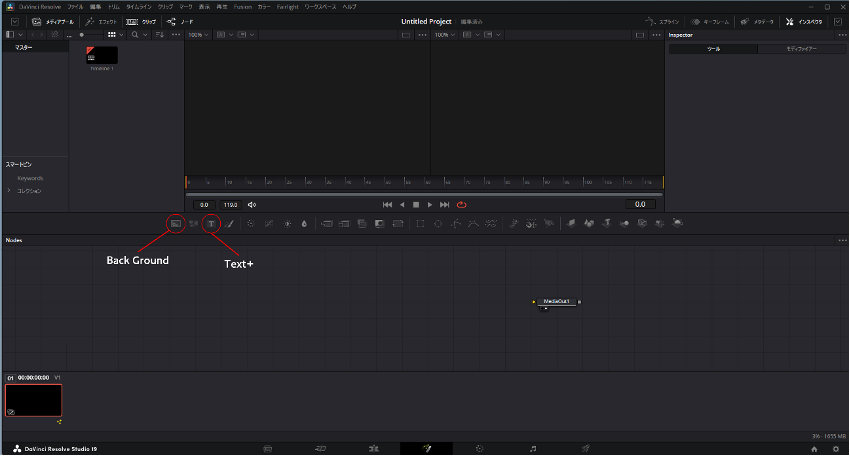Toggle the loop playback button
The image size is (850, 456).
point(461,204)
